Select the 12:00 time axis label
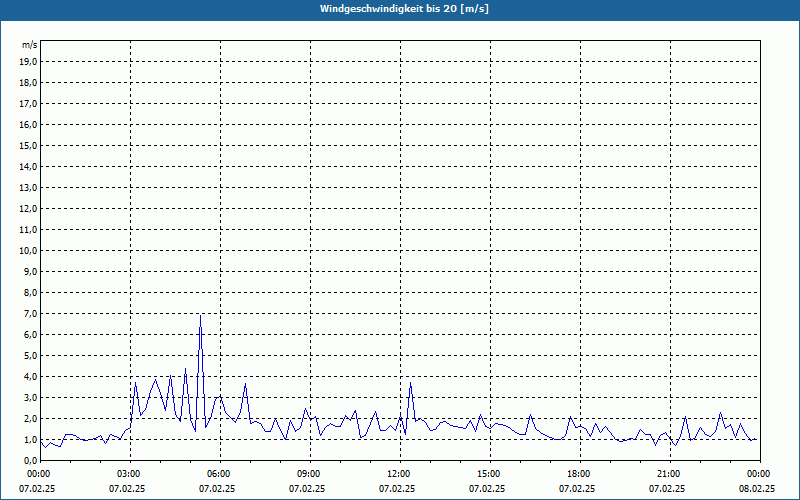 click(x=398, y=473)
